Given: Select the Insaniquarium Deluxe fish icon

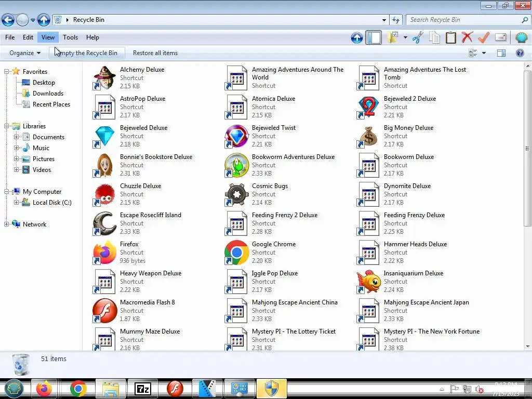Looking at the screenshot, I should tap(368, 282).
